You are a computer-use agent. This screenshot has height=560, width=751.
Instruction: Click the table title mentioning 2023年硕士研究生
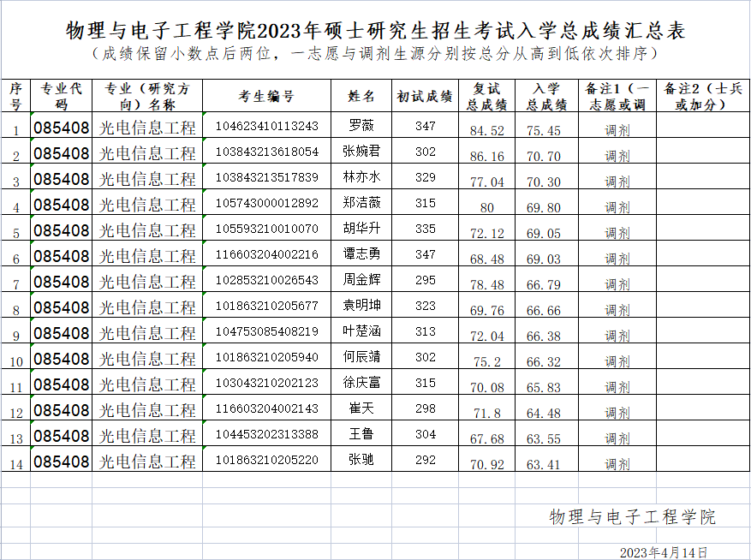point(375,32)
